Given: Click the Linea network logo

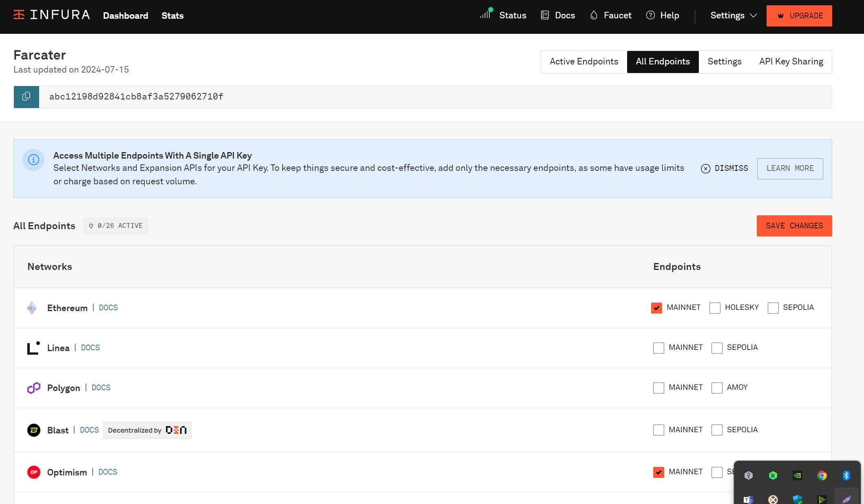Looking at the screenshot, I should pyautogui.click(x=33, y=348).
